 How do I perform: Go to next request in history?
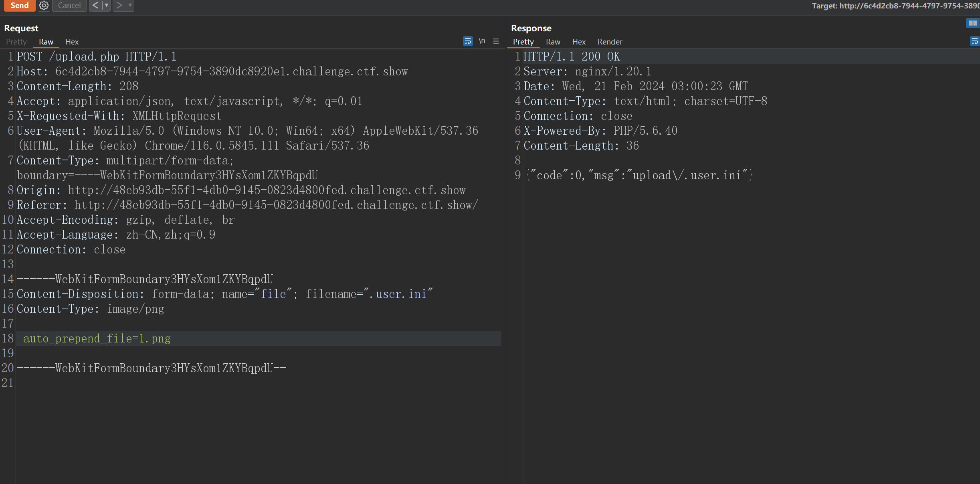(x=119, y=5)
